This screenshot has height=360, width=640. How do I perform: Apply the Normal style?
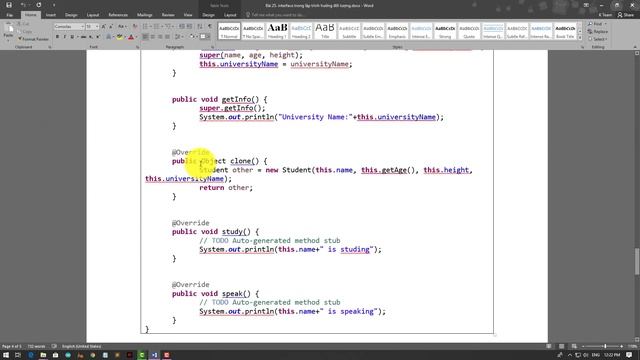click(x=229, y=31)
